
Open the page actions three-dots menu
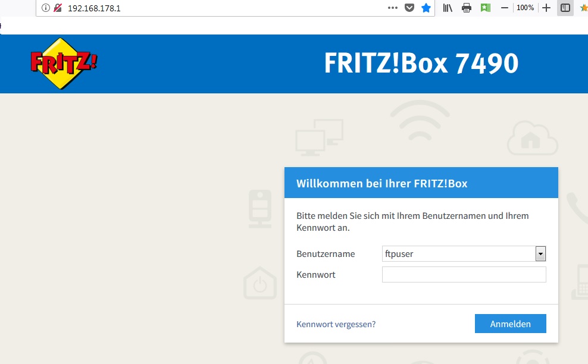point(393,8)
